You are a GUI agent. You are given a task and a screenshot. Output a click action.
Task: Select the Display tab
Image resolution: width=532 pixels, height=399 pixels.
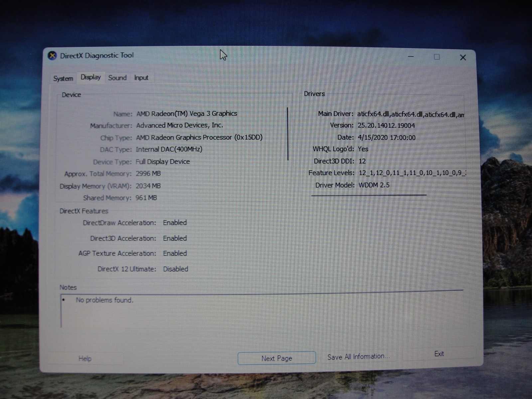(91, 77)
